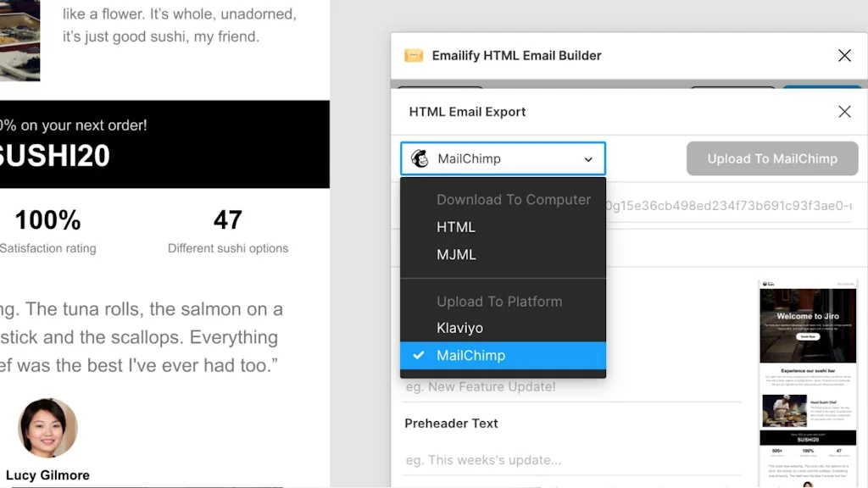Click the checkmarked MailChimp entry

click(470, 355)
